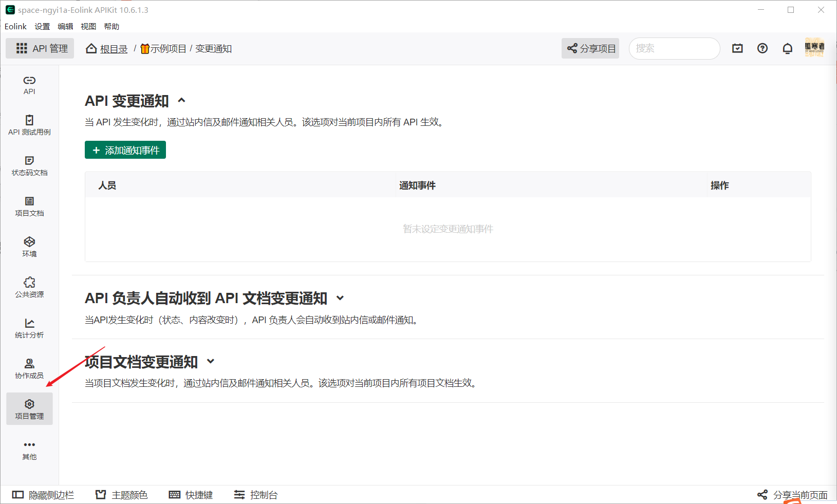The image size is (837, 504).
Task: Click the 搜索 search box
Action: [x=674, y=48]
